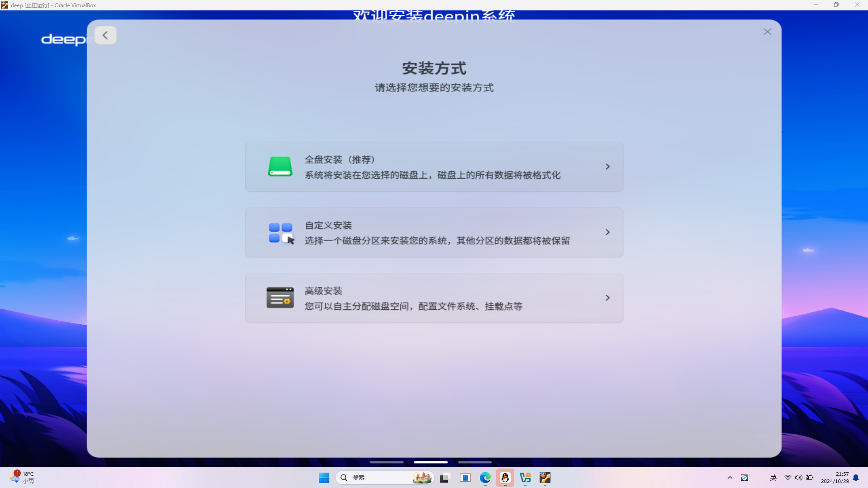
Task: Click the green disk full-install icon
Action: (280, 166)
